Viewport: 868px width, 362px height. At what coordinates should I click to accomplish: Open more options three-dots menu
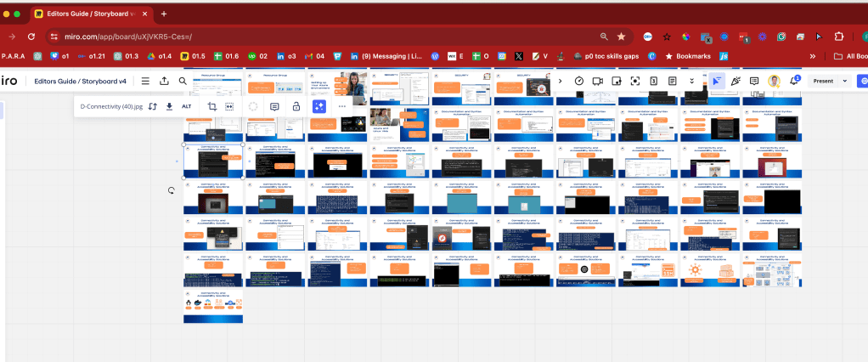click(341, 106)
